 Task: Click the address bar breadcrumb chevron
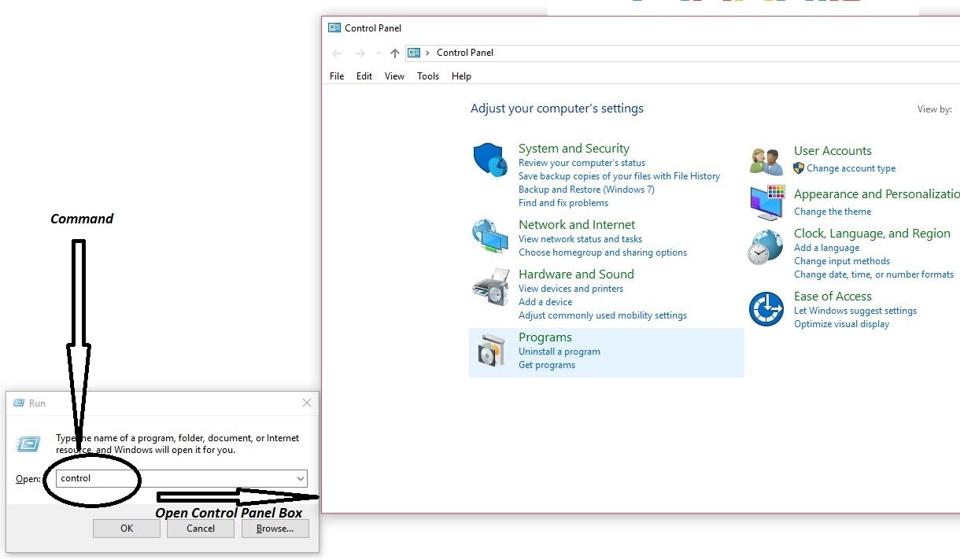pos(427,53)
